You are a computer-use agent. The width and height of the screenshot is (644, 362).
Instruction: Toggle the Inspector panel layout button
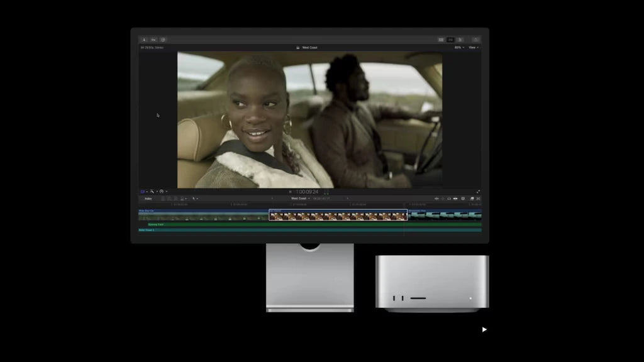pos(460,40)
